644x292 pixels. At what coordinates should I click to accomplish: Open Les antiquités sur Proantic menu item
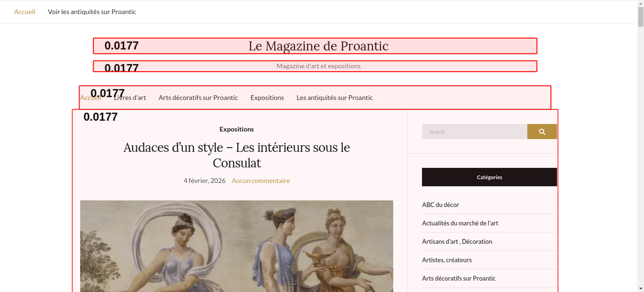tap(335, 98)
